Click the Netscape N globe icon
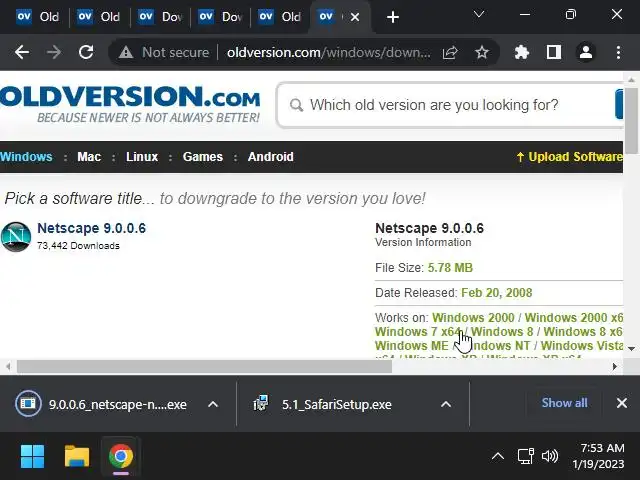The width and height of the screenshot is (640, 480). [x=16, y=237]
